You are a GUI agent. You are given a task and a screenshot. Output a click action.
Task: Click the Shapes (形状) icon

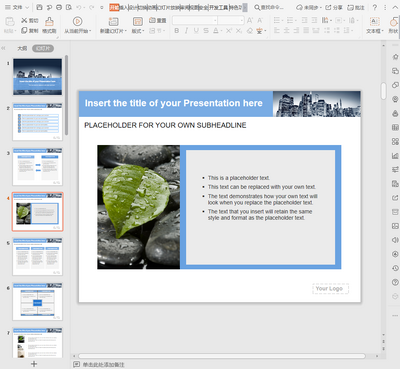[394, 22]
